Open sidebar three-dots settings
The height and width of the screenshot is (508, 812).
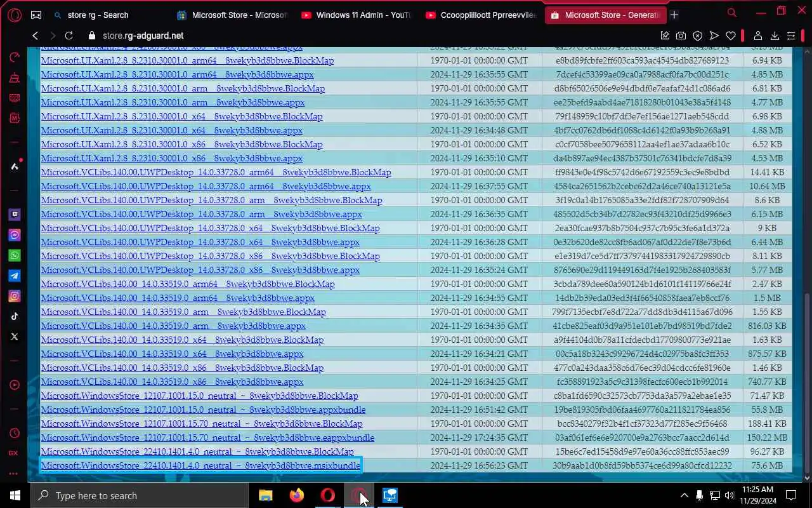point(14,474)
